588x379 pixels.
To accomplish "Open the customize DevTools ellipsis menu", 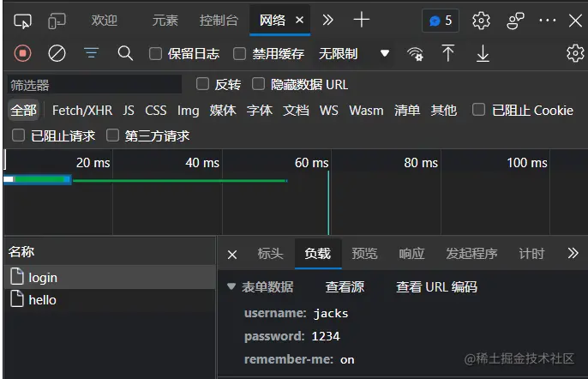I will pyautogui.click(x=548, y=21).
